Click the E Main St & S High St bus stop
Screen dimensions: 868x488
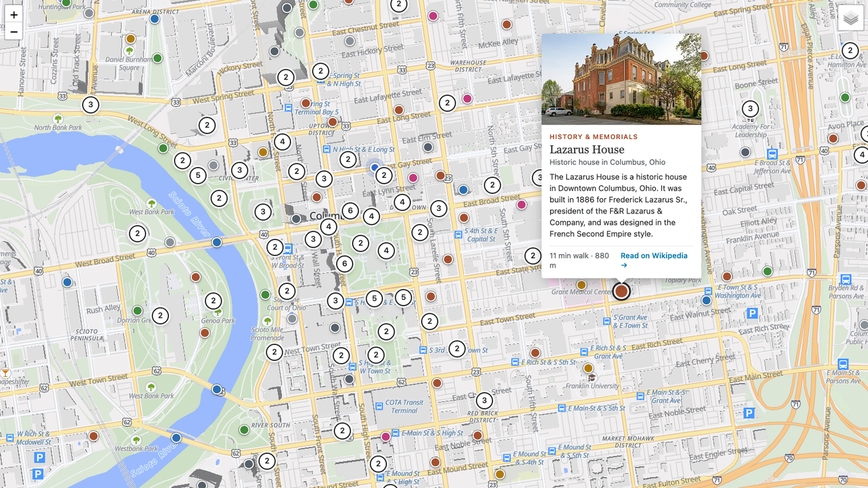396,433
